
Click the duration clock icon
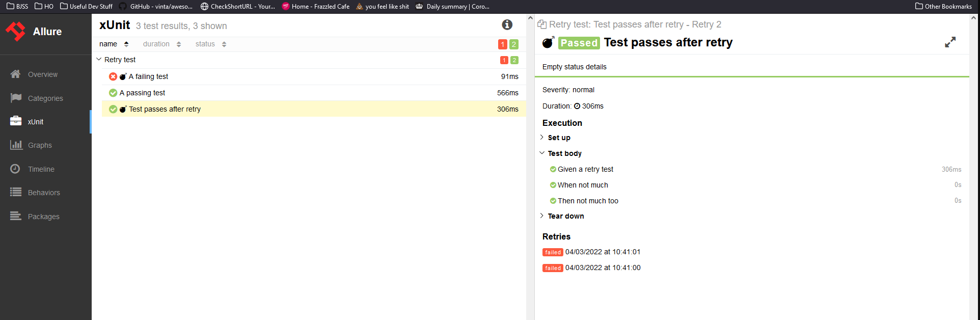click(577, 106)
